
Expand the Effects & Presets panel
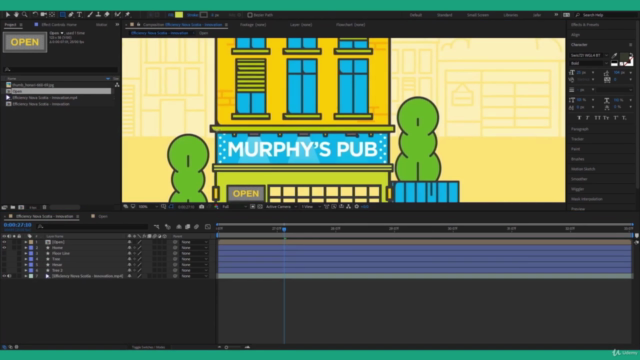(585, 25)
